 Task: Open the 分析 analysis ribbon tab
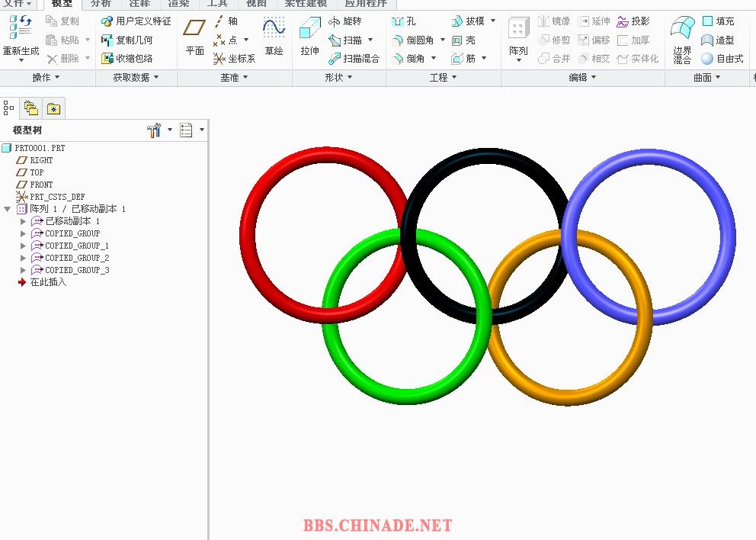click(101, 3)
